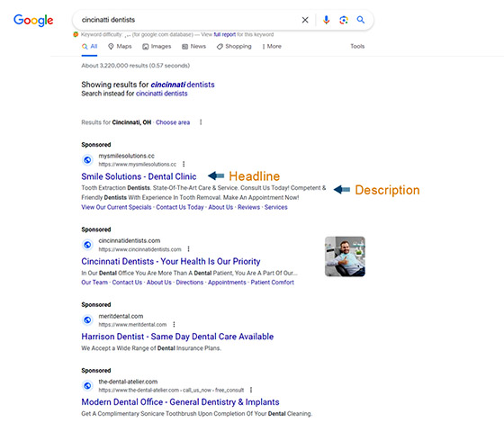
Task: Open the 'Patient Comfort' sitelink
Action: coord(272,283)
